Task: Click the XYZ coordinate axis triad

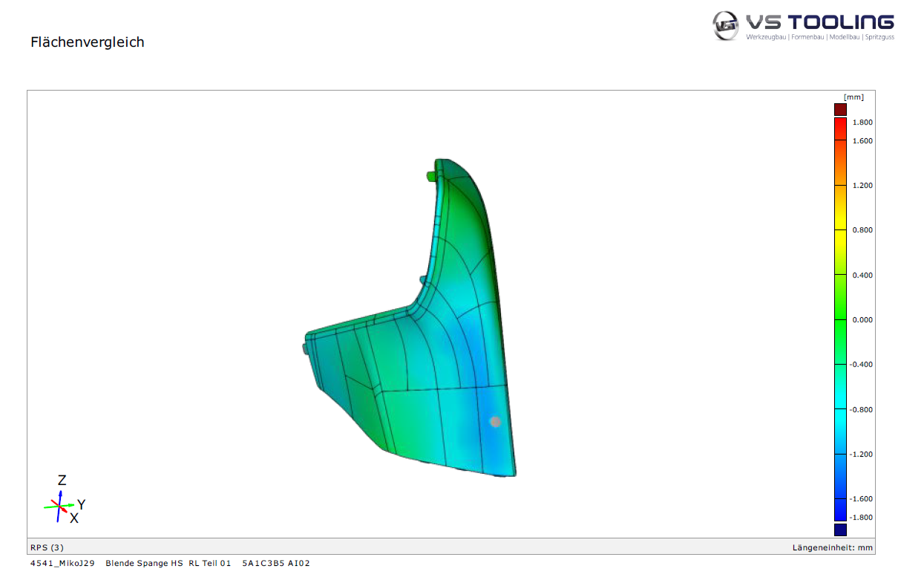Action: [60, 506]
